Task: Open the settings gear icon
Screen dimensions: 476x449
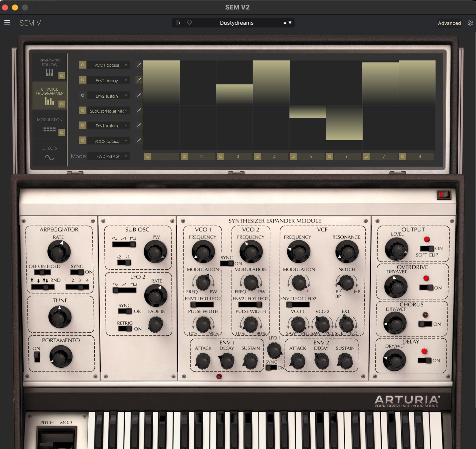Action: point(470,23)
